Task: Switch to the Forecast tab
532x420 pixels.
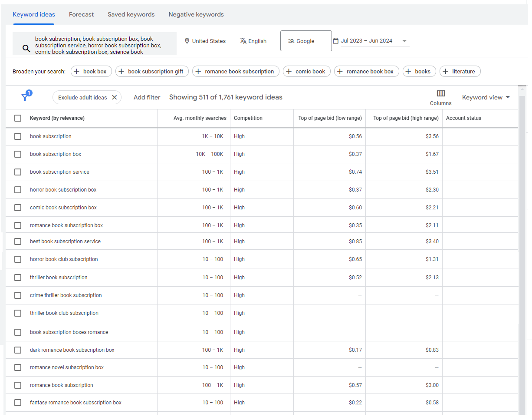Action: pos(81,14)
